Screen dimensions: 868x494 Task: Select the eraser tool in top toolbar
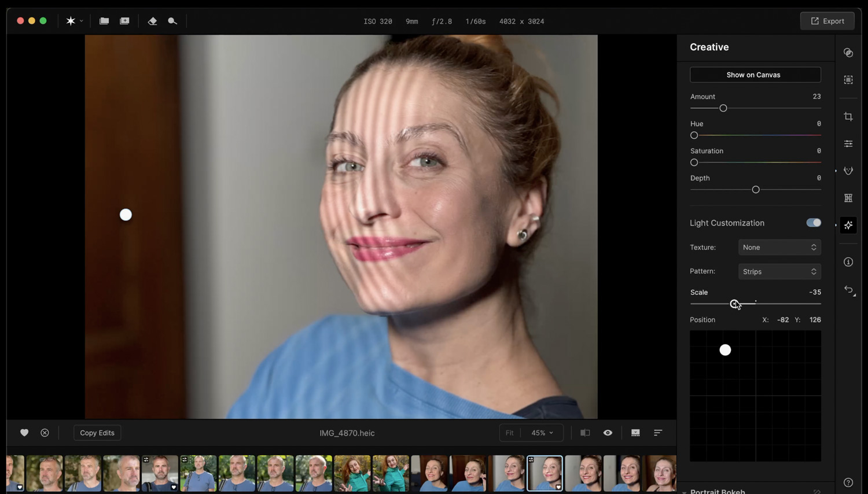tap(152, 21)
